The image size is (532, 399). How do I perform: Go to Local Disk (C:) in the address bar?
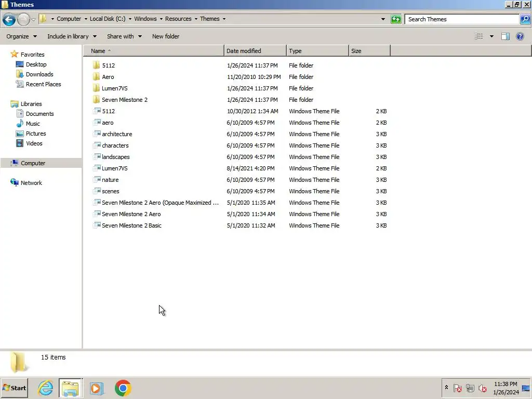(108, 19)
